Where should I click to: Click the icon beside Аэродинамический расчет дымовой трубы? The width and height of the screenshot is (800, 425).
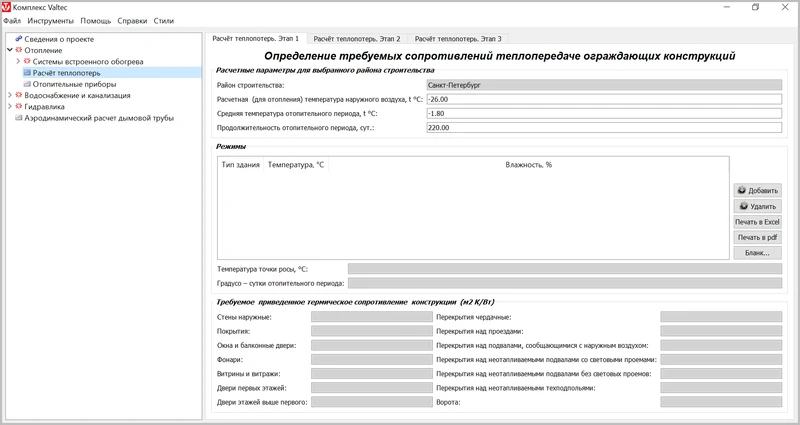[17, 118]
